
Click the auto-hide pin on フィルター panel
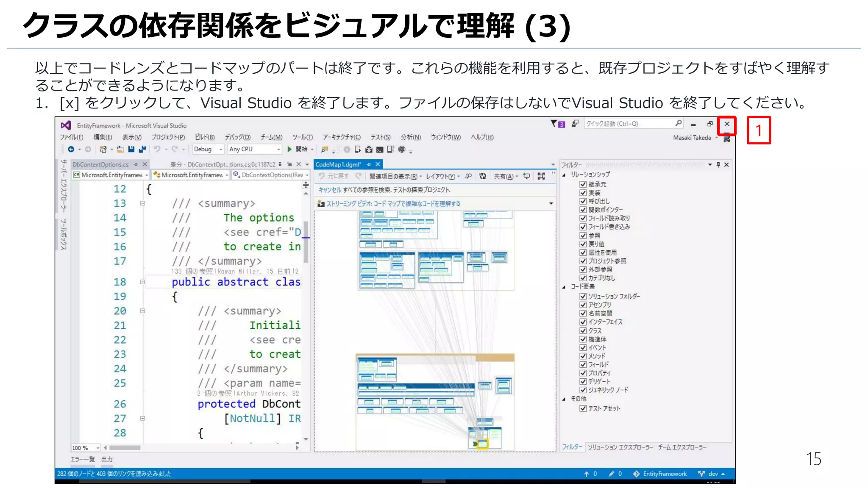click(718, 165)
